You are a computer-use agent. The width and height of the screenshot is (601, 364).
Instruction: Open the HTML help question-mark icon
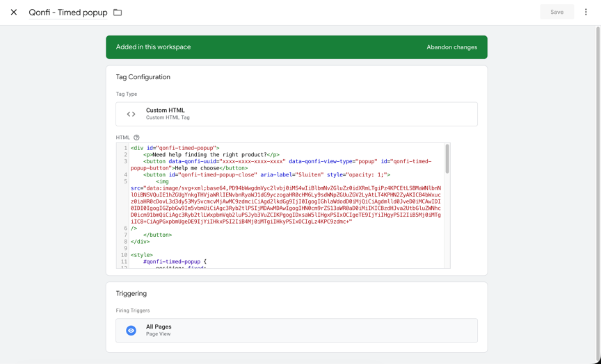(136, 138)
